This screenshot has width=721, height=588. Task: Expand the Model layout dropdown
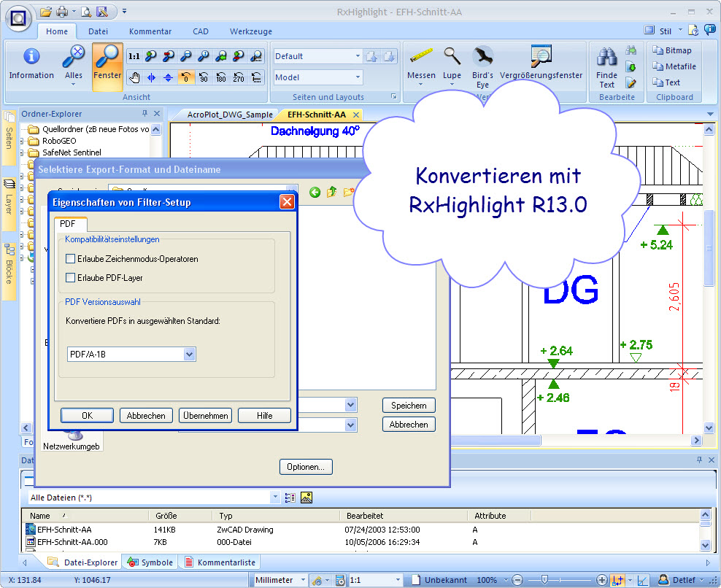(358, 77)
